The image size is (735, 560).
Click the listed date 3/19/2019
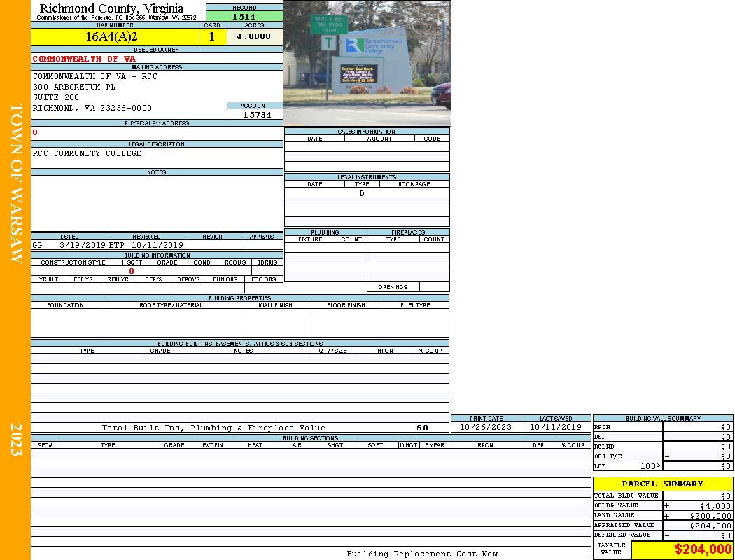click(x=83, y=245)
